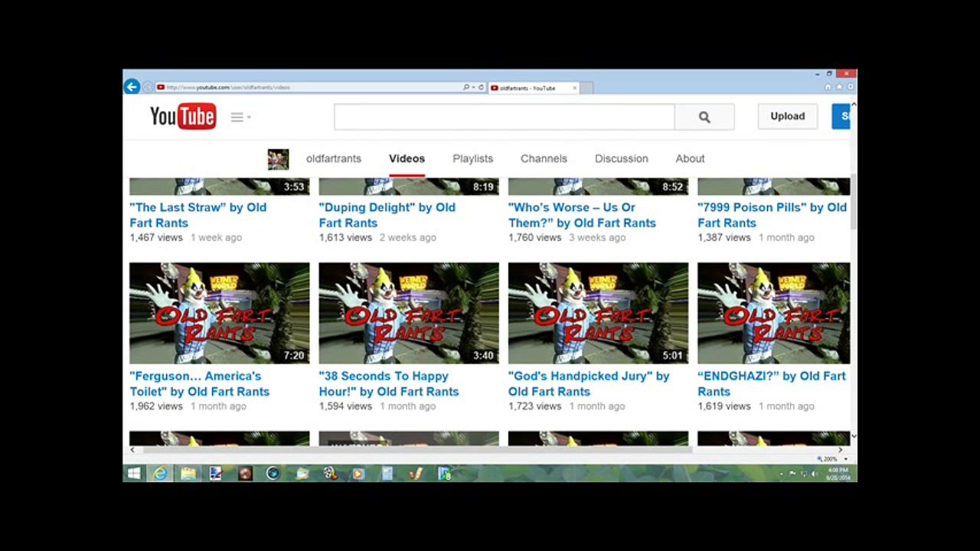Open "The Last Straw" video link
980x551 pixels.
tap(198, 215)
